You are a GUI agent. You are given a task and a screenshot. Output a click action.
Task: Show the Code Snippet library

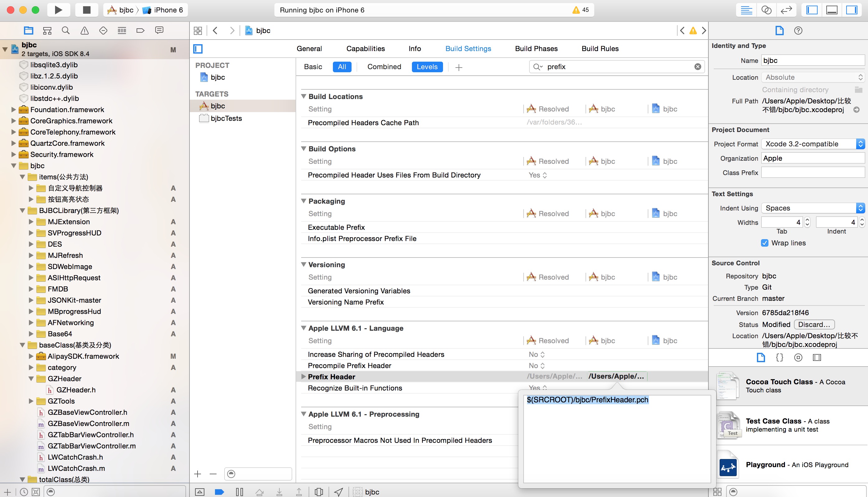(779, 357)
